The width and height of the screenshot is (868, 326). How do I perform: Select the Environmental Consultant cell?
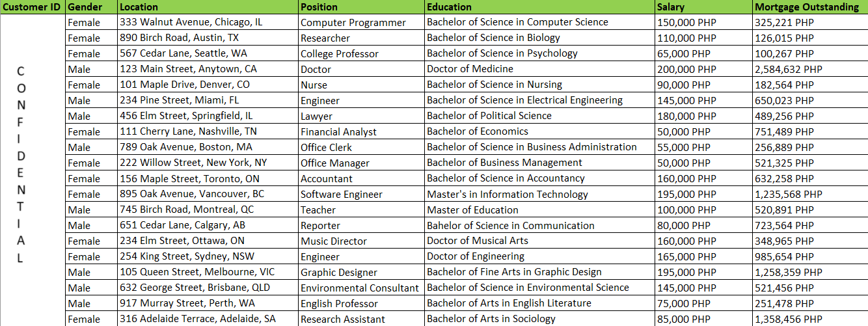point(361,288)
